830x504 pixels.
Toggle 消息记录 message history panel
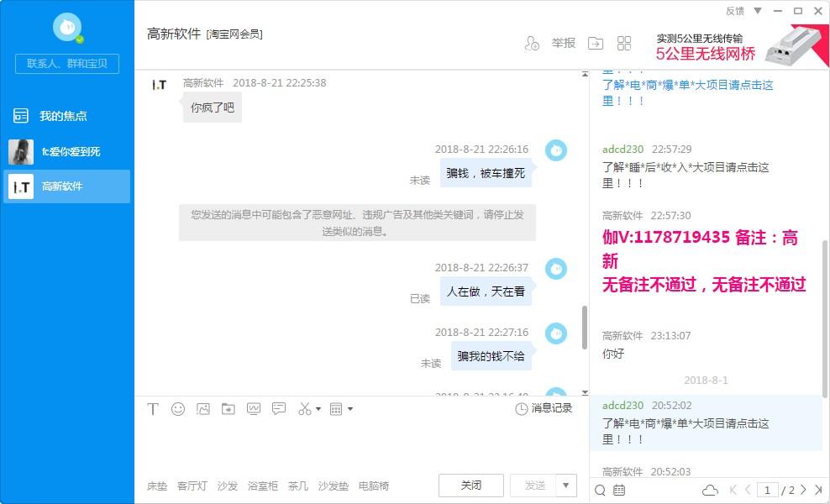tap(544, 408)
